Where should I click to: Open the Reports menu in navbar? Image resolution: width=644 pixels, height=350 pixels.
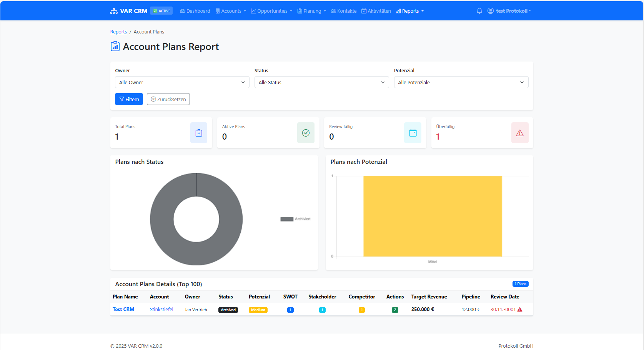(410, 11)
